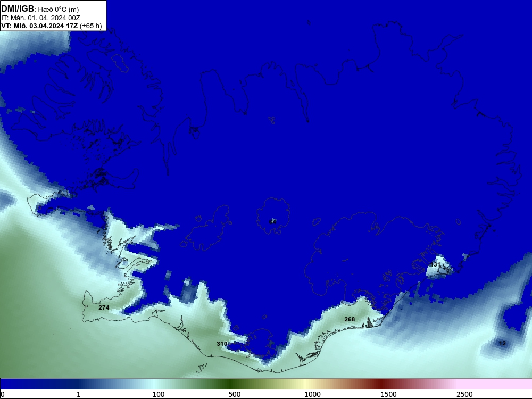This screenshot has width=532, height=399.
Task: Pick the dark red legend color above 1500
Action: [383, 384]
